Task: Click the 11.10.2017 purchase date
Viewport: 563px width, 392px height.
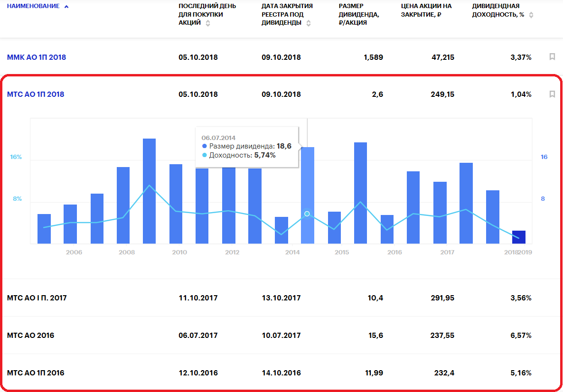Action: click(x=198, y=298)
